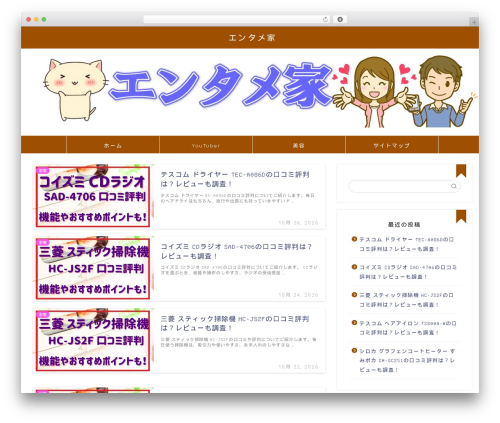Click the excerpt in the 10月 22 article card
This screenshot has width=500, height=423.
[239, 342]
